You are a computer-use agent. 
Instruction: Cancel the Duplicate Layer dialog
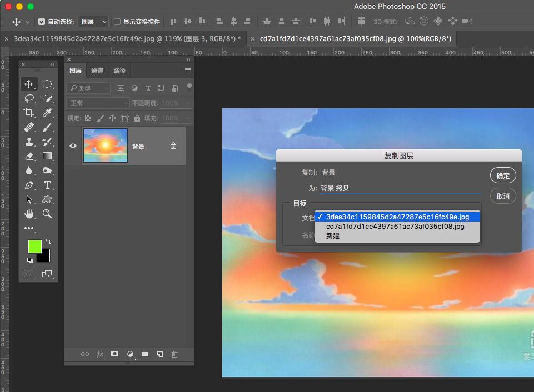[x=503, y=196]
